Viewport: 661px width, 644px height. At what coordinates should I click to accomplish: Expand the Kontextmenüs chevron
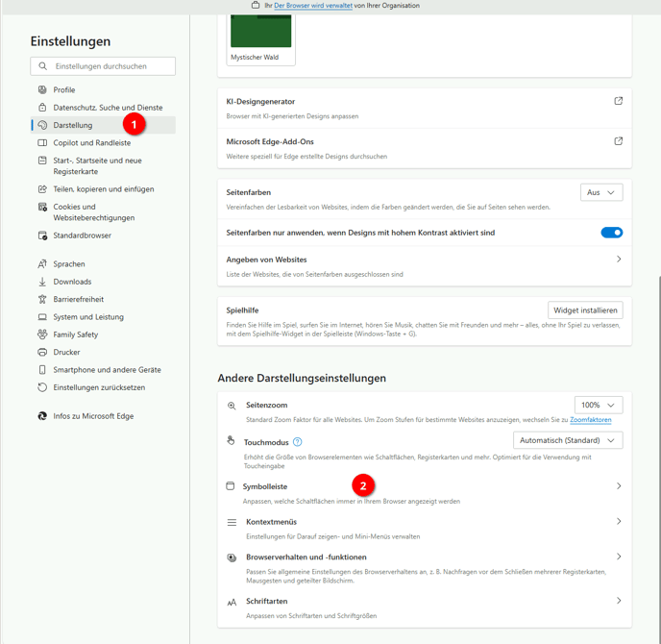coord(619,521)
